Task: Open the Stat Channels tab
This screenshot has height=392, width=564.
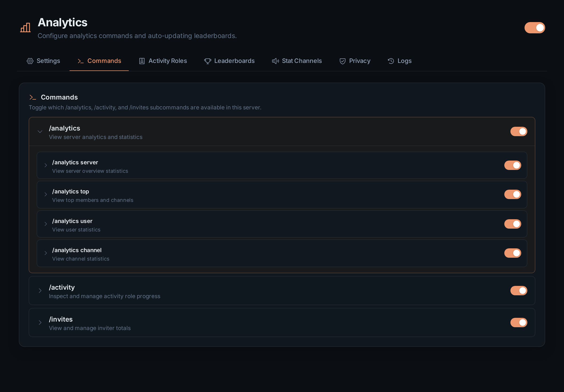Action: (x=297, y=61)
